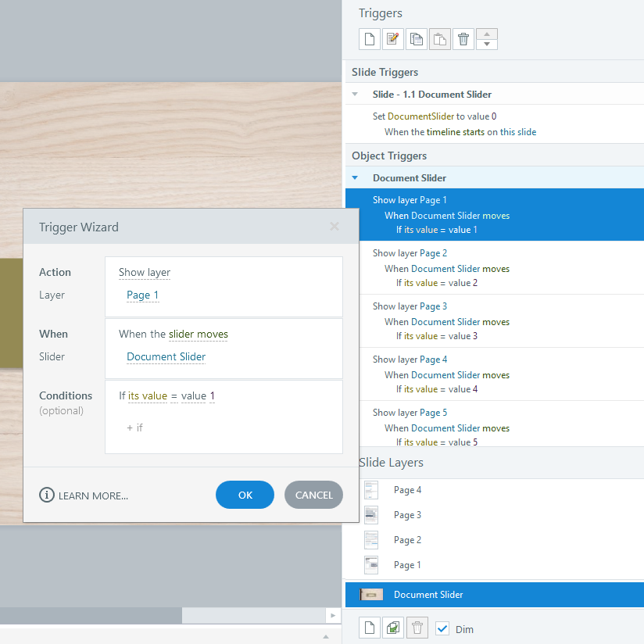Viewport: 644px width, 644px height.
Task: Paste trigger from clipboard
Action: [439, 39]
